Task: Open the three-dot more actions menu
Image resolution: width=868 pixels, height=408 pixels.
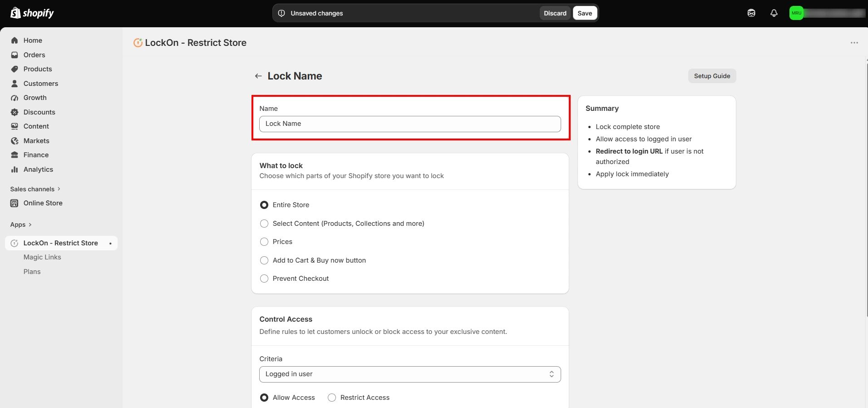Action: point(854,43)
